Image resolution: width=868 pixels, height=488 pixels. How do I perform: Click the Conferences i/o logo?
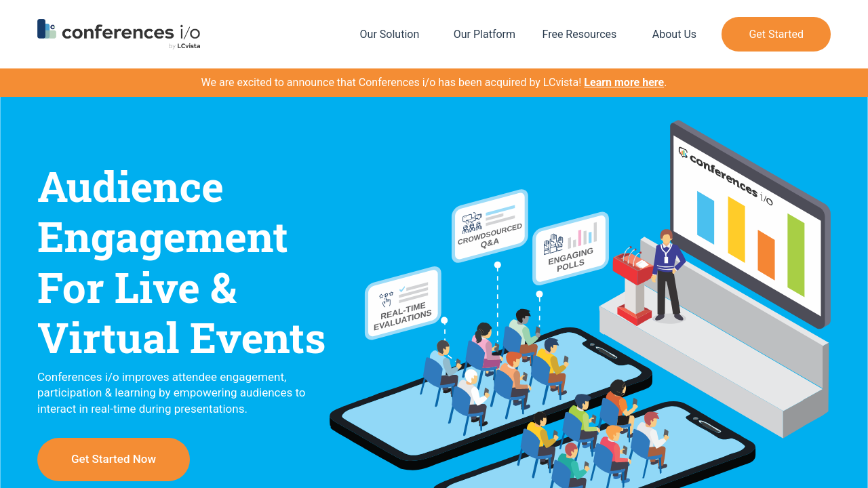pyautogui.click(x=119, y=34)
